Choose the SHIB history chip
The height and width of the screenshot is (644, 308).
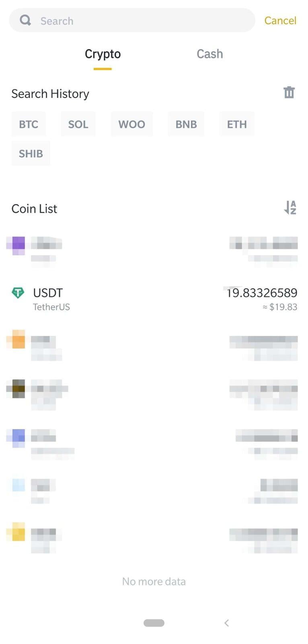(31, 153)
